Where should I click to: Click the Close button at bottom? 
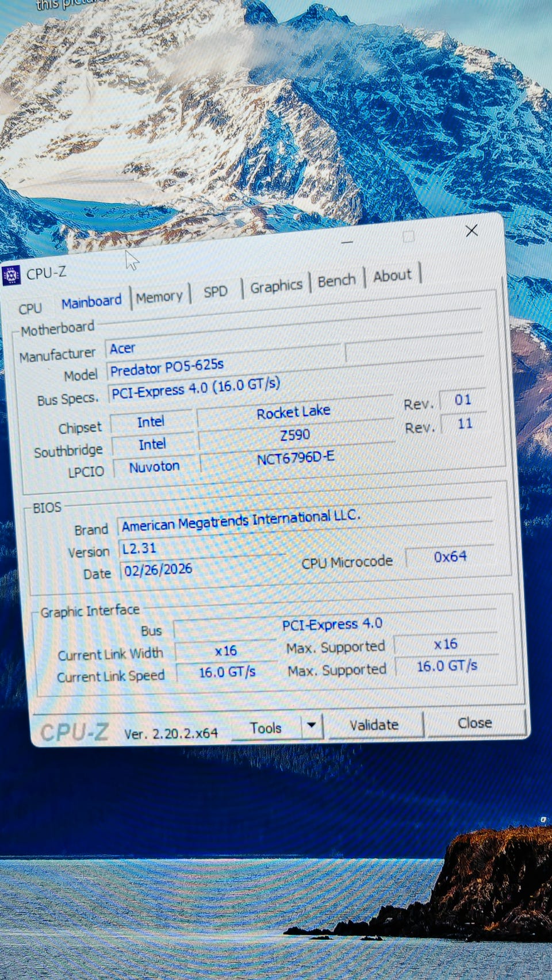[475, 723]
